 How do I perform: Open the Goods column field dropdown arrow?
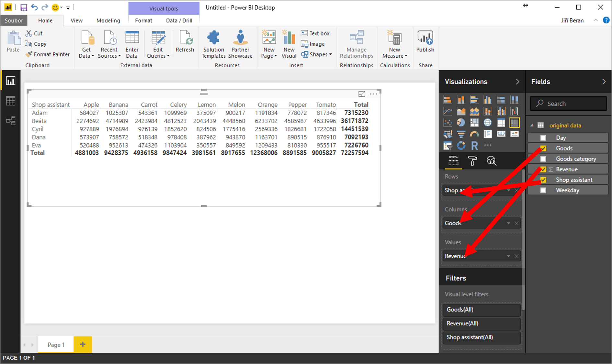[x=508, y=223]
